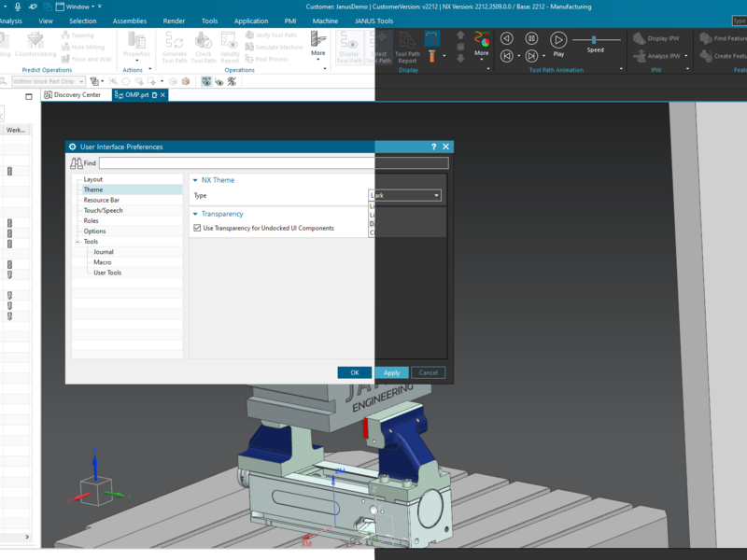Select the Tapping operation
The image size is (747, 560).
78,35
